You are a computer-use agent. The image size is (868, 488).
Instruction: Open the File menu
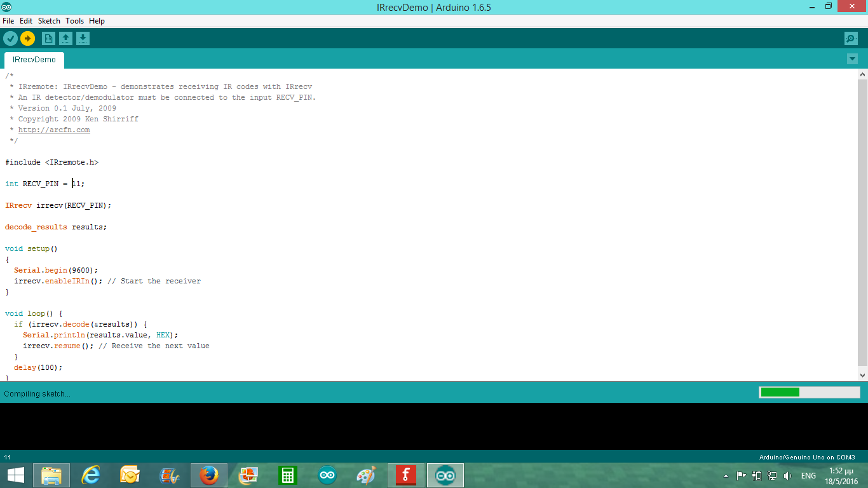tap(8, 21)
